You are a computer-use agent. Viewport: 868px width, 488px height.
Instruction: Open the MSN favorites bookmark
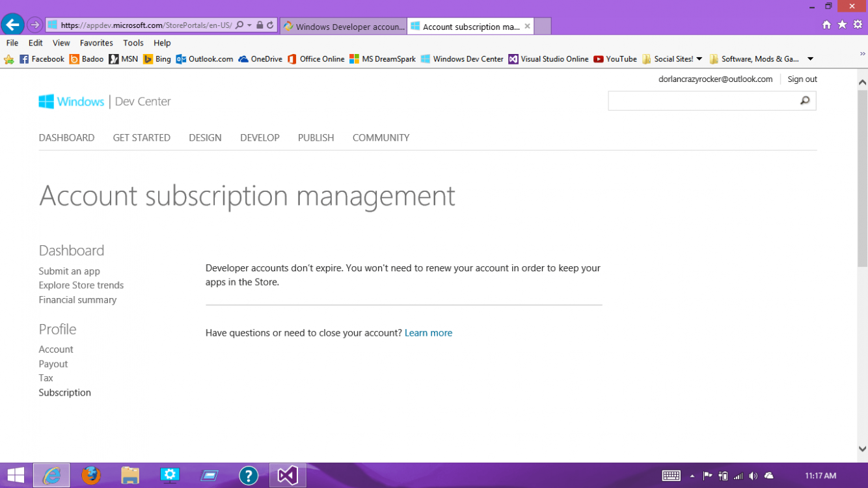(124, 59)
